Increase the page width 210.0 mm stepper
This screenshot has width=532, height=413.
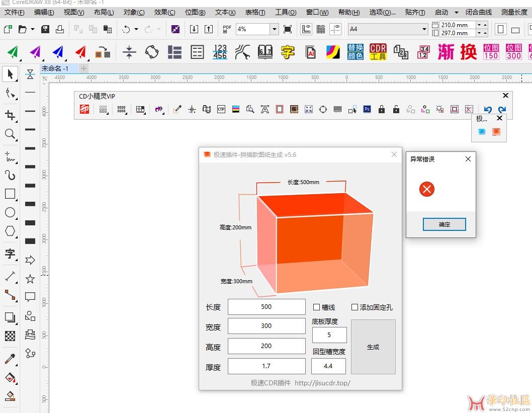click(x=485, y=25)
